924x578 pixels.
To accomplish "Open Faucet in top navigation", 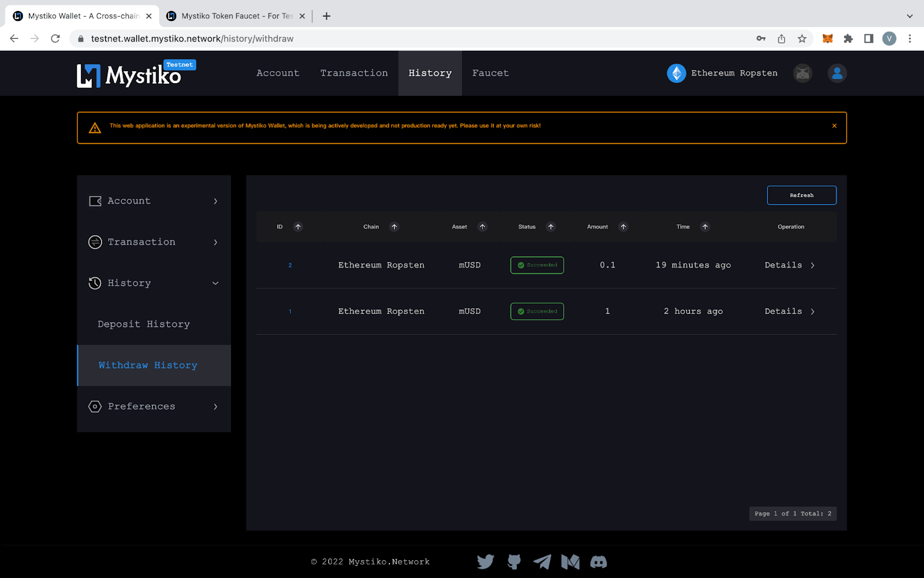I will point(490,73).
